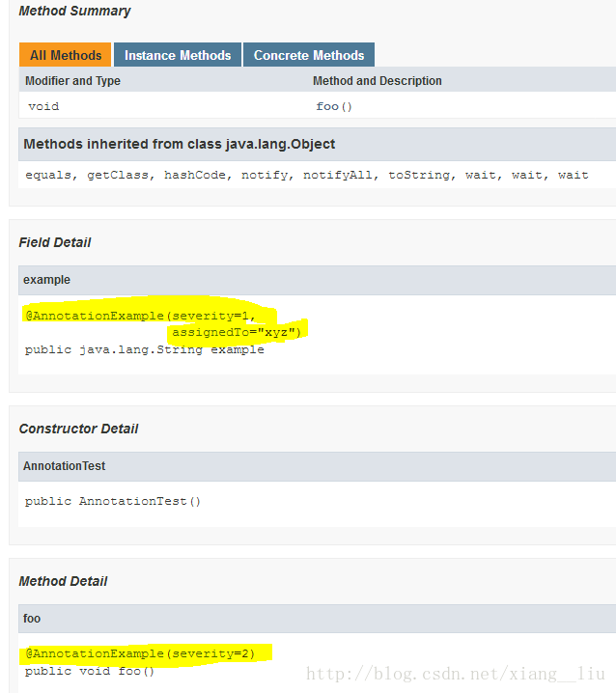
Task: Switch to Concrete Methods tab
Action: click(309, 55)
